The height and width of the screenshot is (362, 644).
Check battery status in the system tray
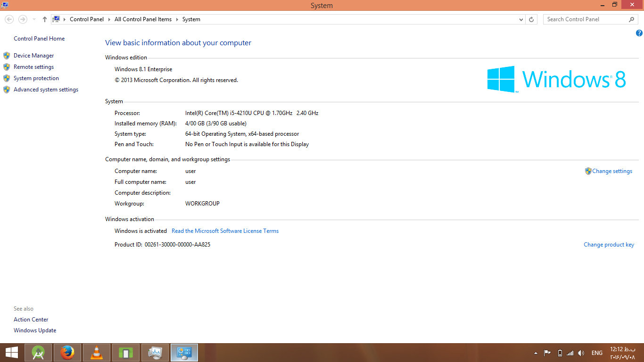560,353
